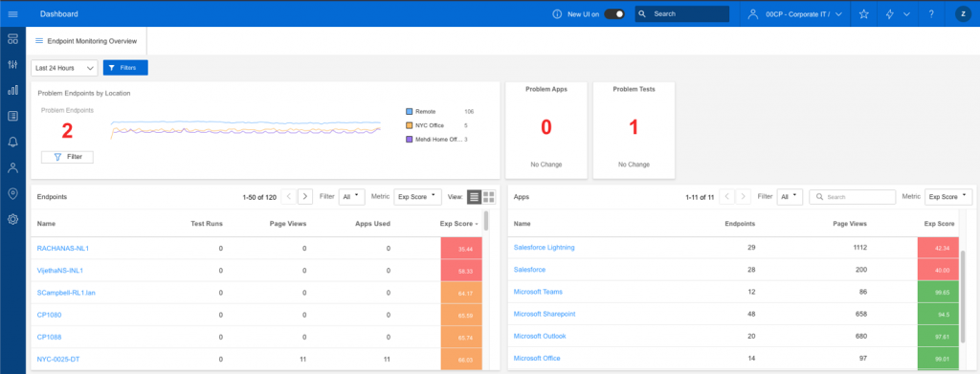The image size is (980, 374).
Task: Sort Endpoints by Exp Score column
Action: tap(459, 224)
